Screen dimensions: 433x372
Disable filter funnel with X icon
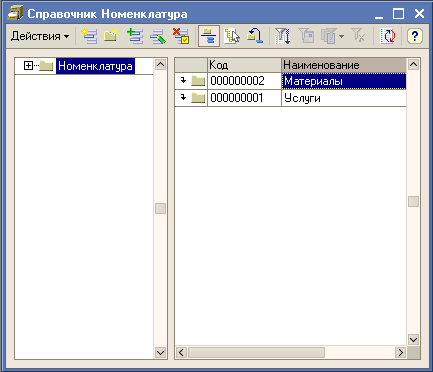(358, 36)
